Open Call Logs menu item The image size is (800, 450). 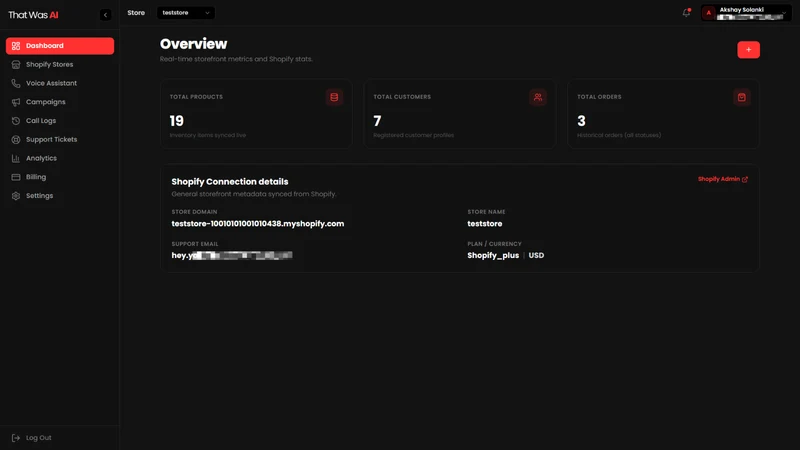pyautogui.click(x=60, y=121)
